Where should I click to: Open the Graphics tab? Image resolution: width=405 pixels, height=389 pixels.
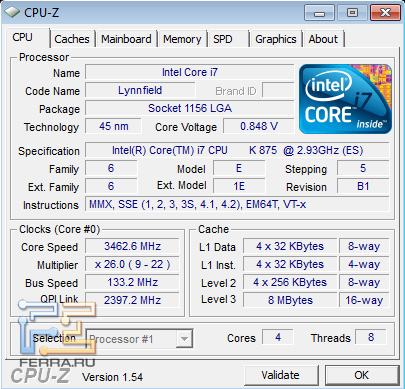[276, 39]
